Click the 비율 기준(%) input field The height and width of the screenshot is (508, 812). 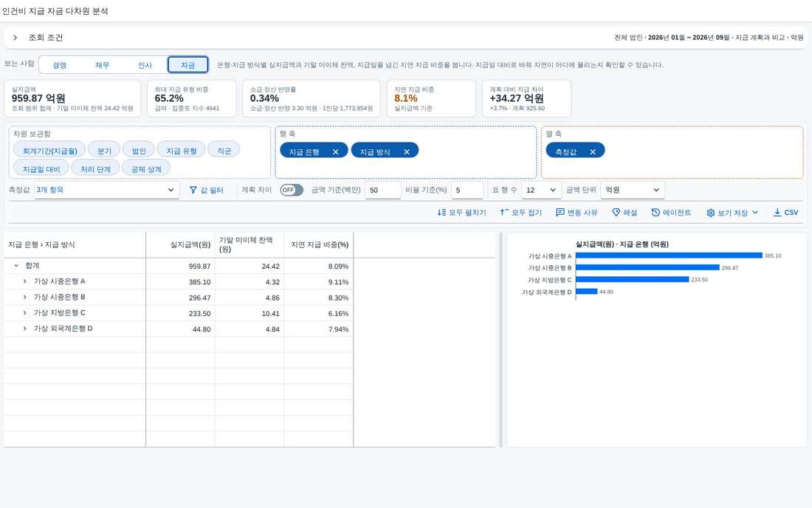[467, 190]
